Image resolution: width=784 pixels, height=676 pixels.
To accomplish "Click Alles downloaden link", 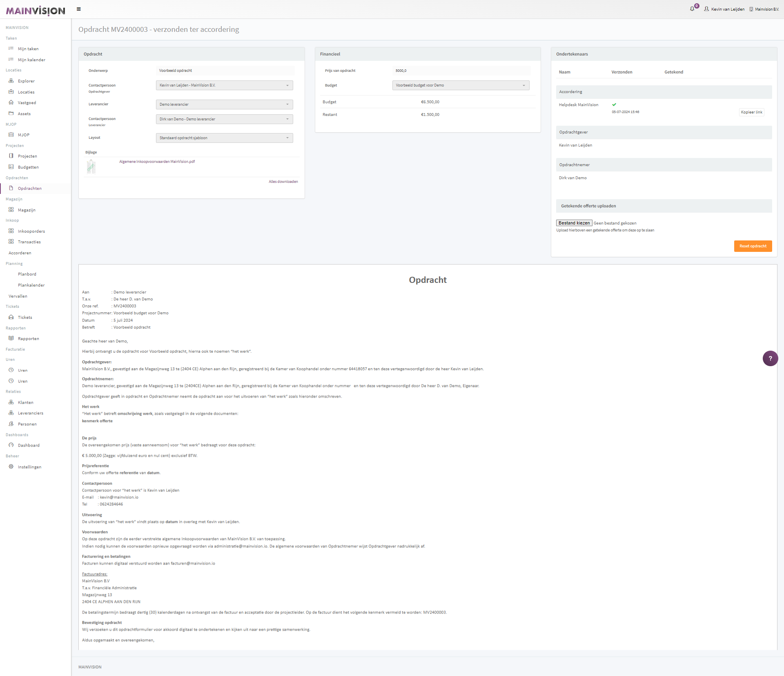I will [x=283, y=182].
